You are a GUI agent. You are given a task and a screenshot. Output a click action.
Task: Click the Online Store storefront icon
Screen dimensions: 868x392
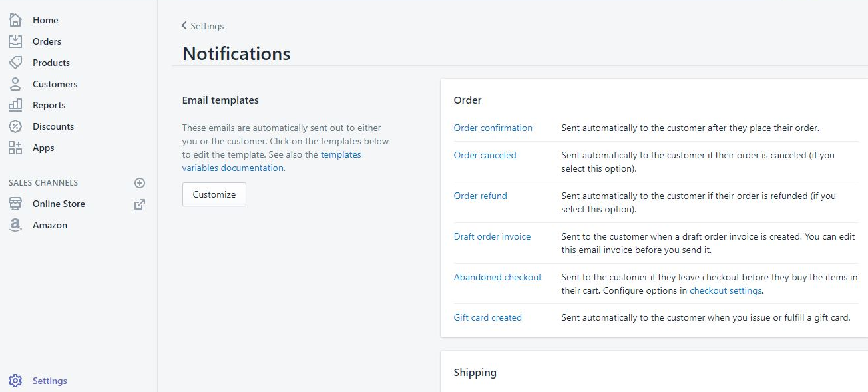(15, 204)
